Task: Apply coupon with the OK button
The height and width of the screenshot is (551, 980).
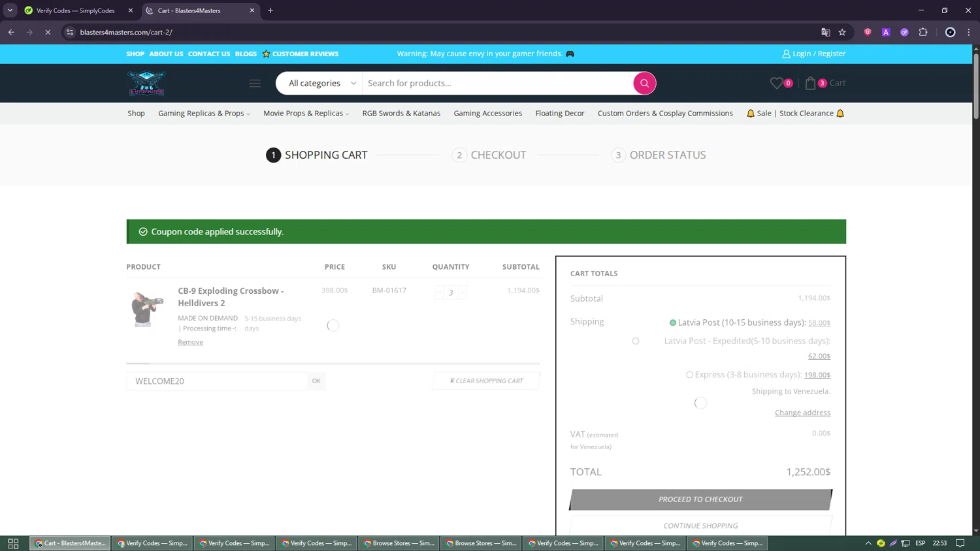Action: [316, 381]
